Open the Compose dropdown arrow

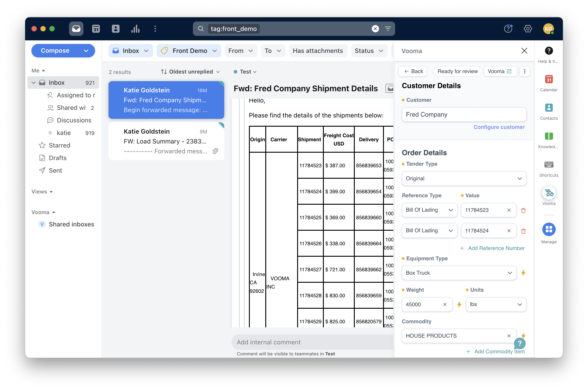point(86,51)
